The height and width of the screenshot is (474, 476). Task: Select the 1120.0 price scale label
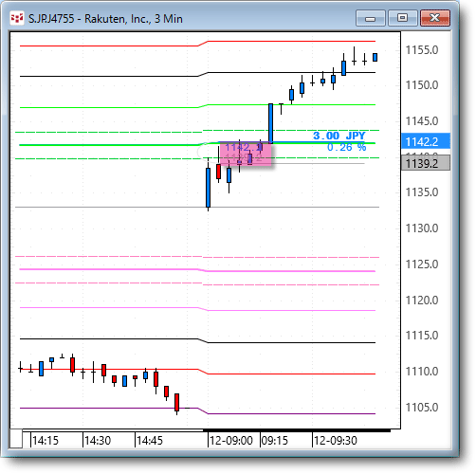point(422,300)
